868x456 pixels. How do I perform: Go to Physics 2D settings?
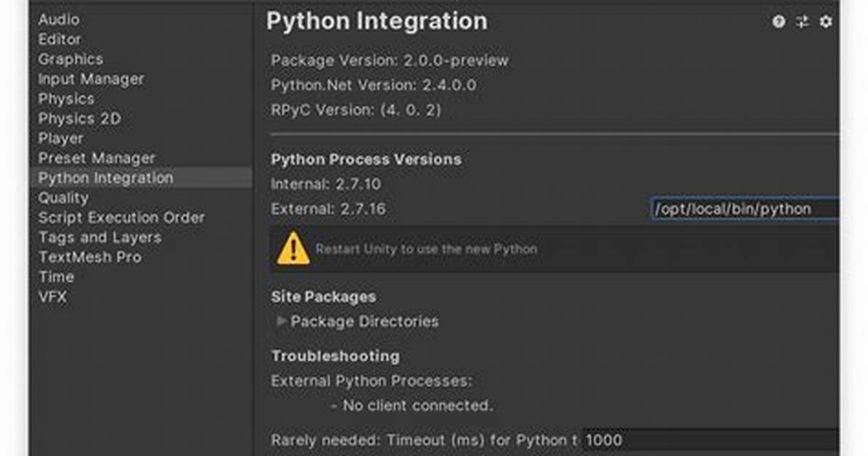pos(79,118)
